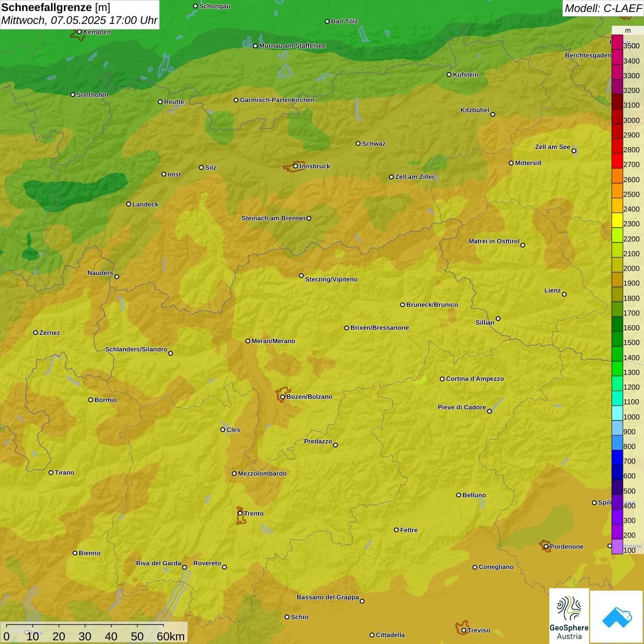644x644 pixels.
Task: Click the 100 m violet legend swatch
Action: pos(617,546)
